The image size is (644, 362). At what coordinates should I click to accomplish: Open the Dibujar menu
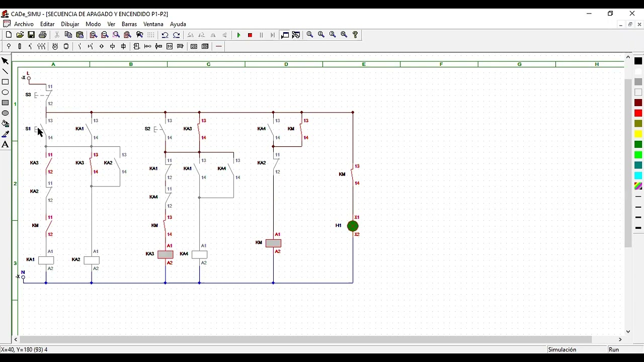[x=70, y=24]
